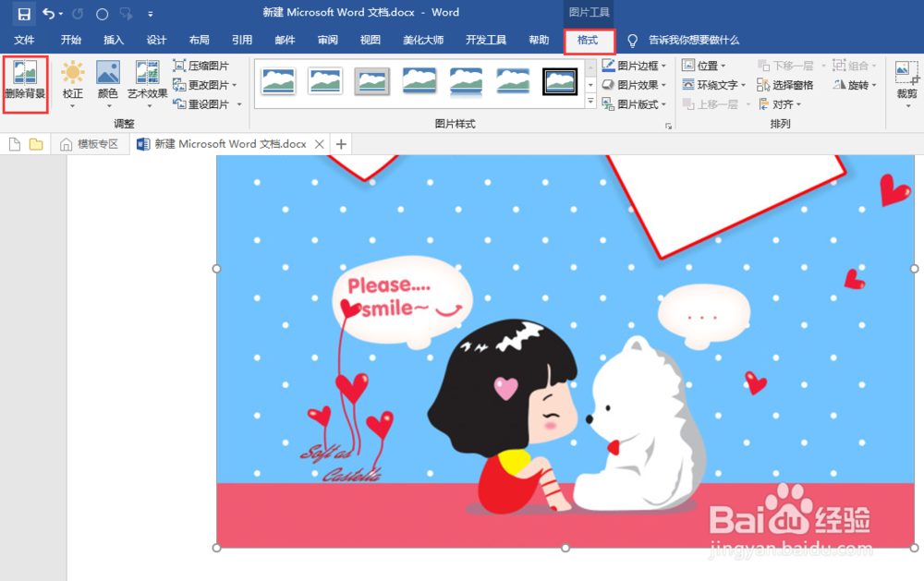Switch to the Design (设计) tab

tap(156, 40)
